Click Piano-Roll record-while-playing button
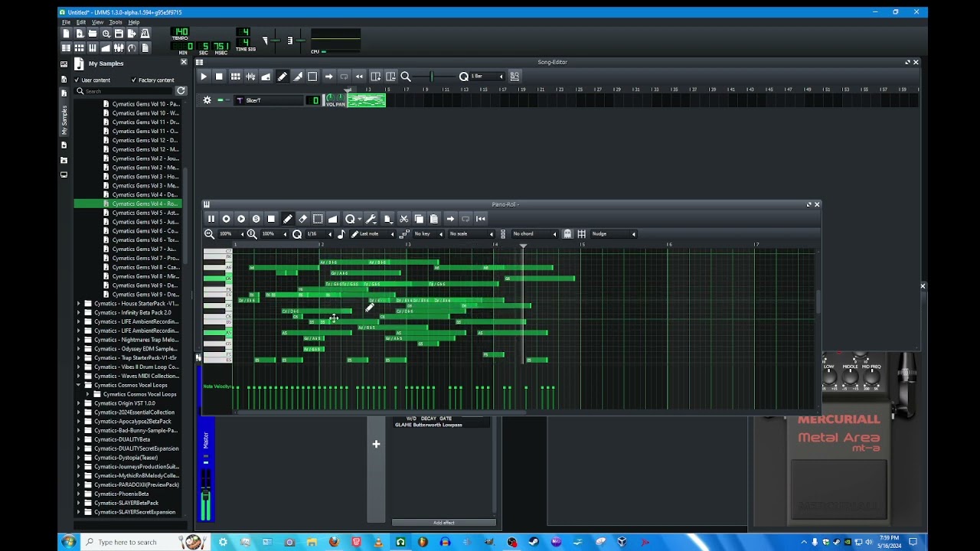Viewport: 980px width, 551px height. [x=241, y=219]
